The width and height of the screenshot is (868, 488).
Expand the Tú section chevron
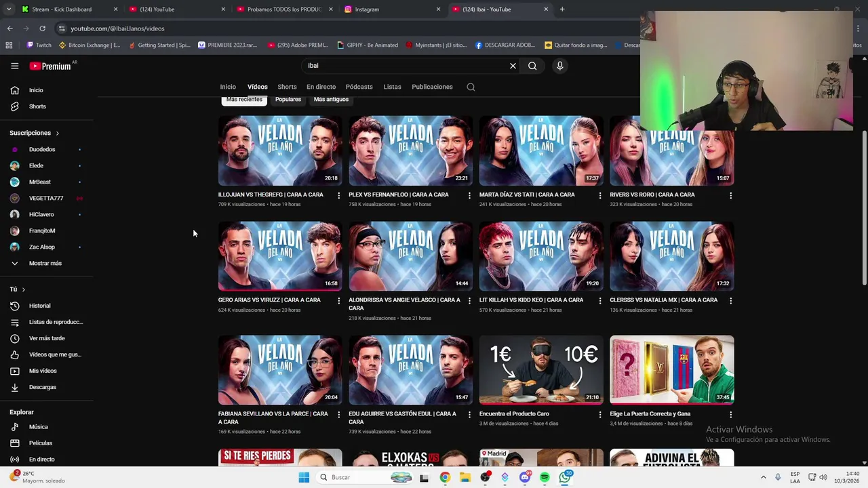point(23,289)
